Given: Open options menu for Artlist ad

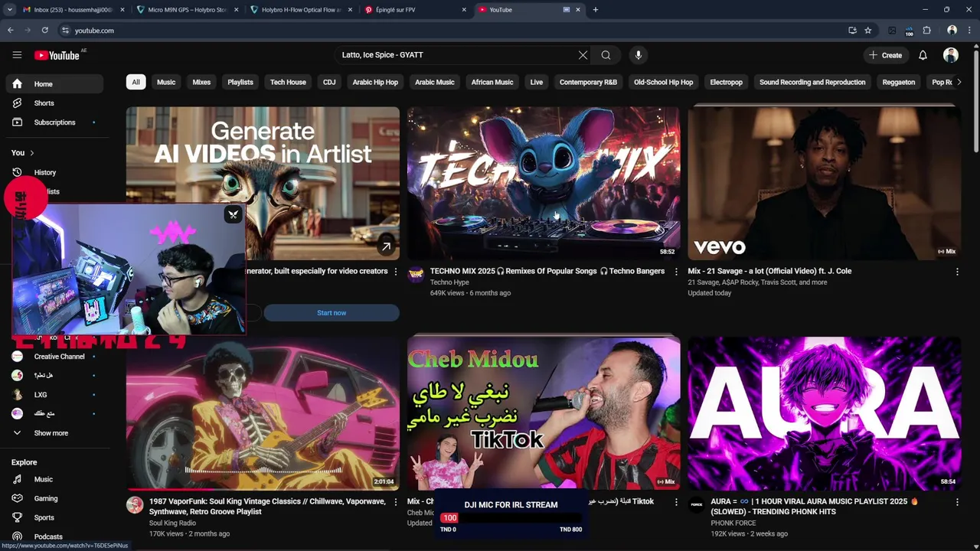Looking at the screenshot, I should [x=395, y=272].
